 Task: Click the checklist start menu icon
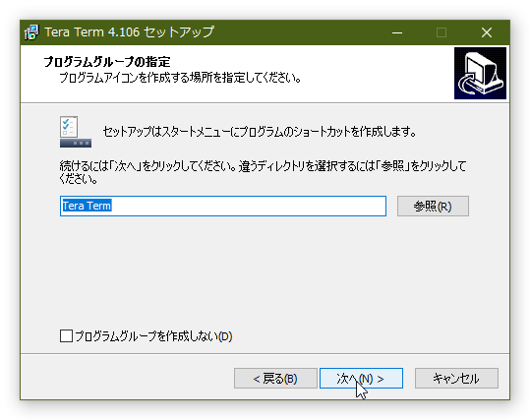(x=76, y=132)
